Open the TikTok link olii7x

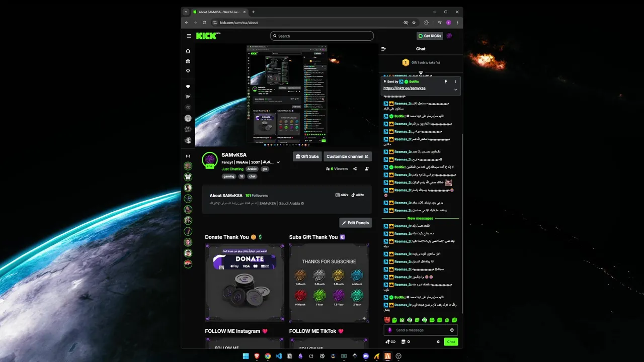point(357,195)
